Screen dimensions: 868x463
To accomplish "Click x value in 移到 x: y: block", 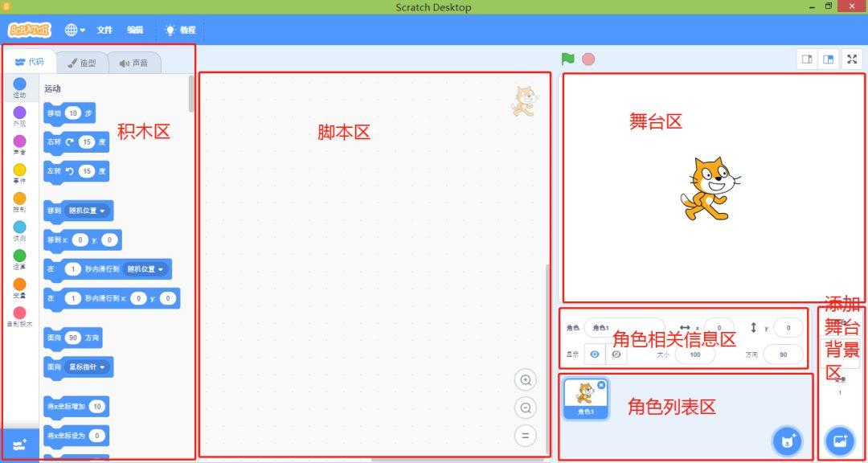I will click(x=80, y=240).
